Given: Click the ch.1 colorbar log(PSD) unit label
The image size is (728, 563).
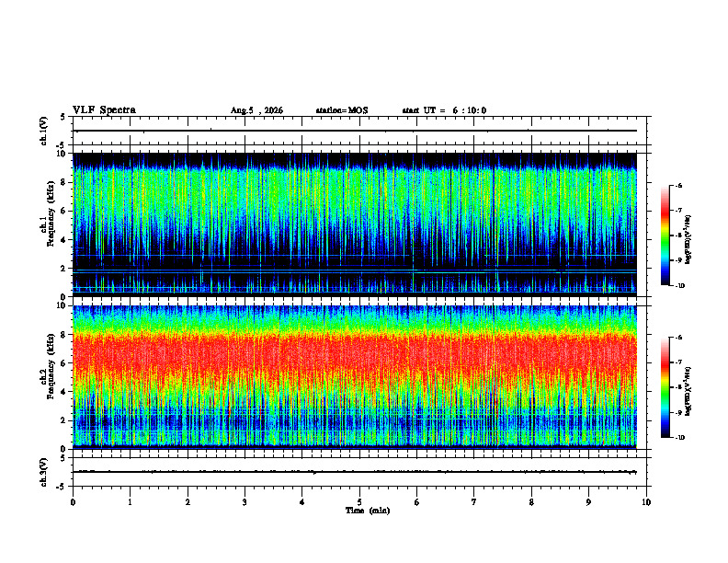Looking at the screenshot, I should click(688, 240).
